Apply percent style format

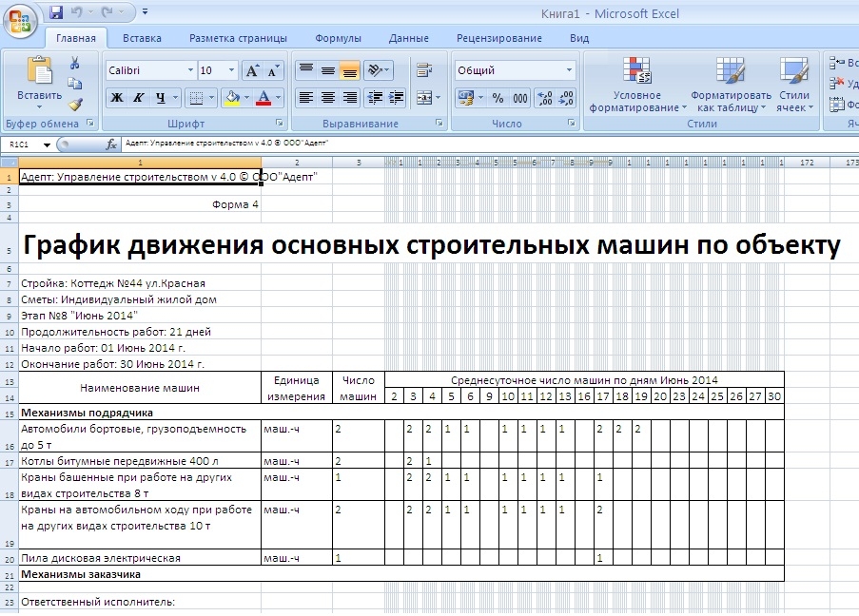(498, 98)
